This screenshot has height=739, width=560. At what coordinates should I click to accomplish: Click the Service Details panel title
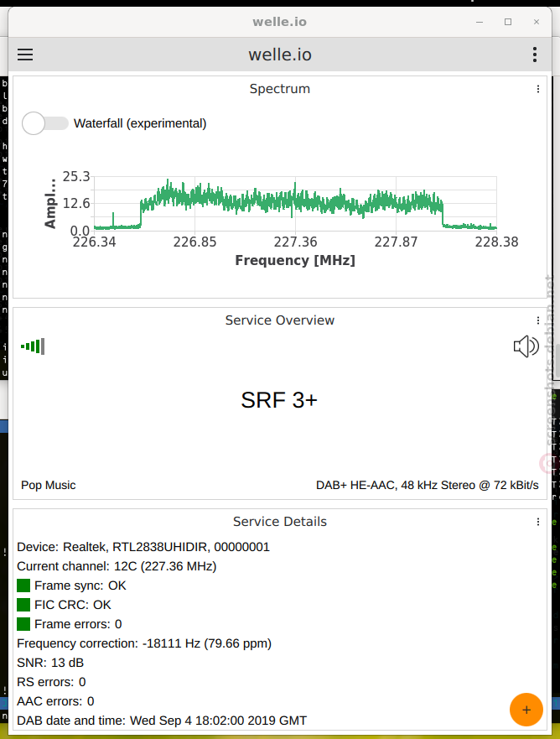(x=280, y=522)
